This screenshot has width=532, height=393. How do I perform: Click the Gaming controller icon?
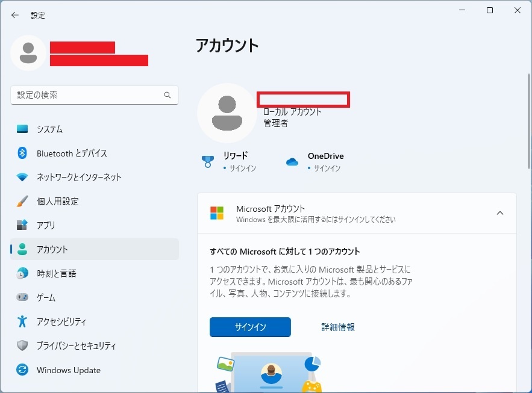click(x=22, y=297)
